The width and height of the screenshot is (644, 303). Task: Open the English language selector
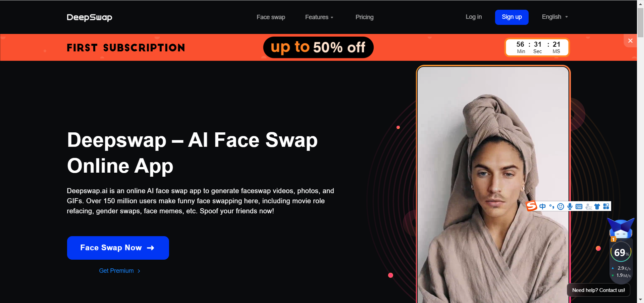pos(555,17)
